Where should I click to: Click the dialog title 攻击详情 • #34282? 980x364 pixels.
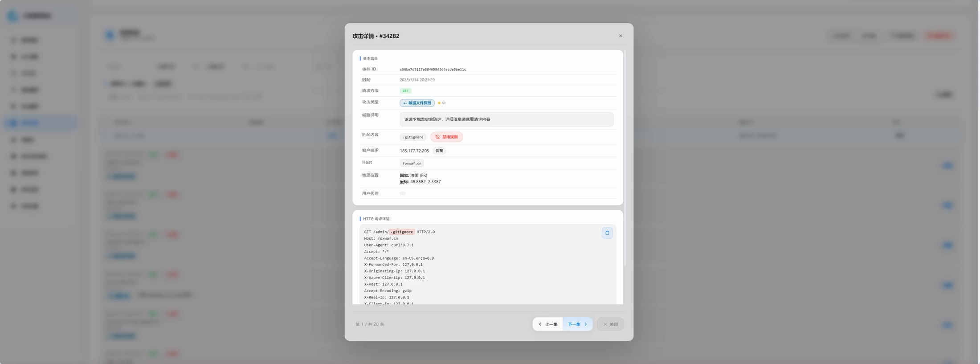(x=376, y=36)
